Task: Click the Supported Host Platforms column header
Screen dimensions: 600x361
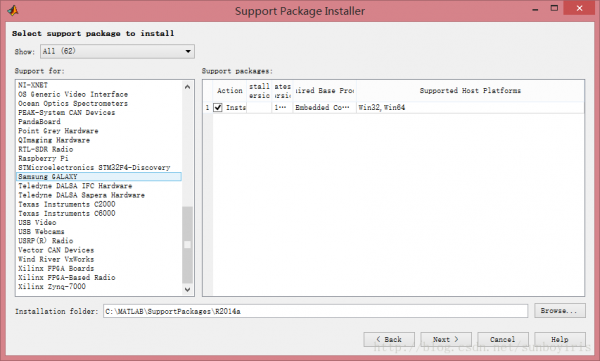Action: coord(470,91)
